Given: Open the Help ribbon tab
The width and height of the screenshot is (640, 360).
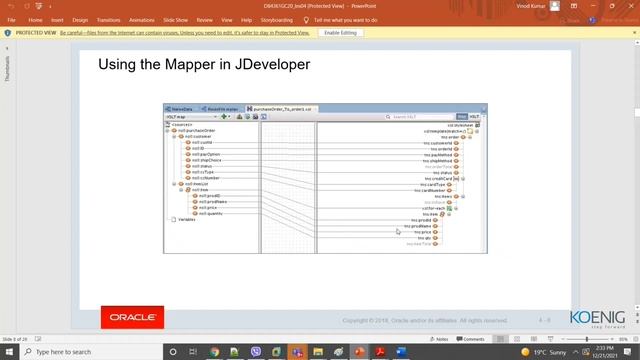Looking at the screenshot, I should click(x=246, y=20).
